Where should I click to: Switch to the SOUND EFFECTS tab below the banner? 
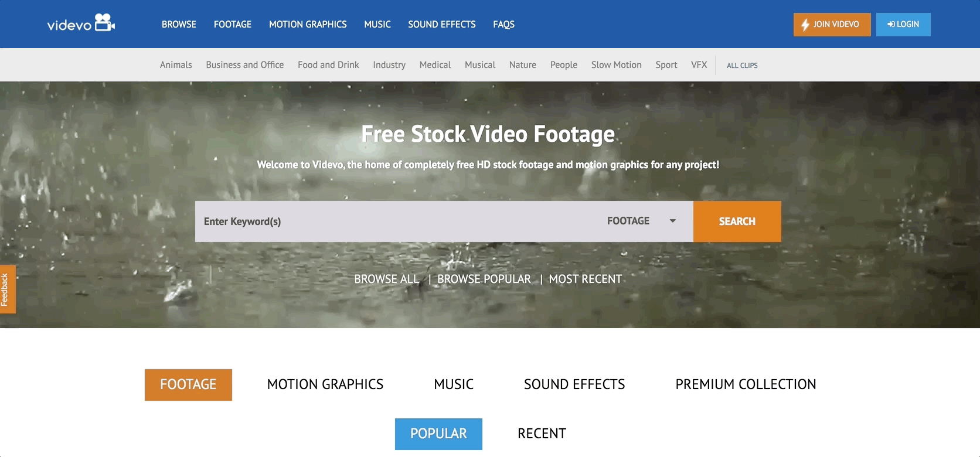(574, 384)
